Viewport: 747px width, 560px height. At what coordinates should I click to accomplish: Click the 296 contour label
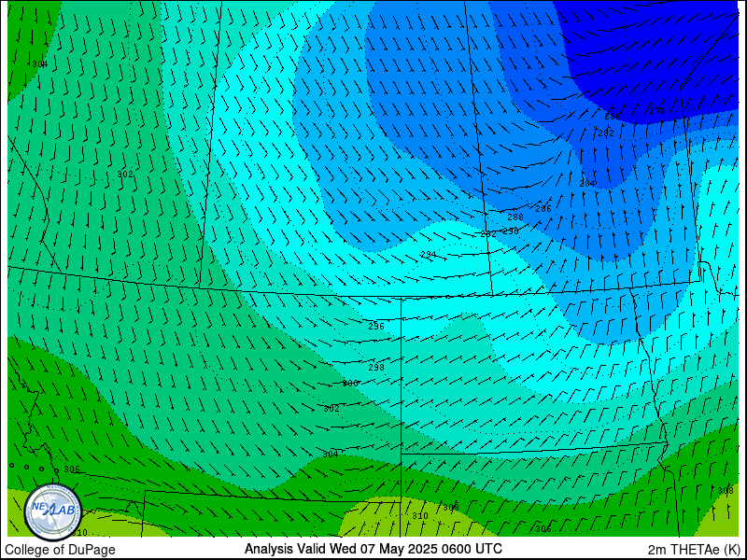coord(376,326)
